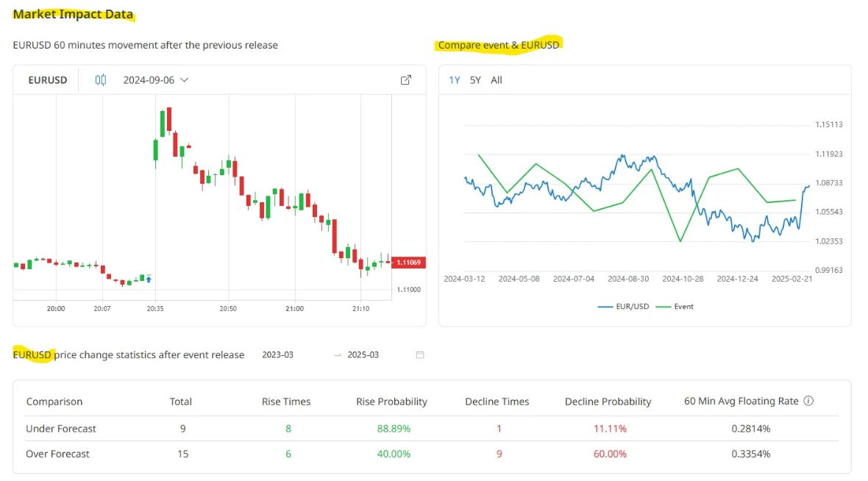Switch to the 5Y range tab
Viewport: 868px width, 481px height.
tap(475, 80)
